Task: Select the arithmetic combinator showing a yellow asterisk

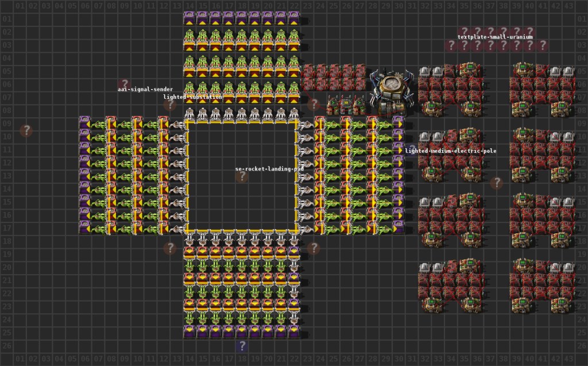Action: [346, 105]
